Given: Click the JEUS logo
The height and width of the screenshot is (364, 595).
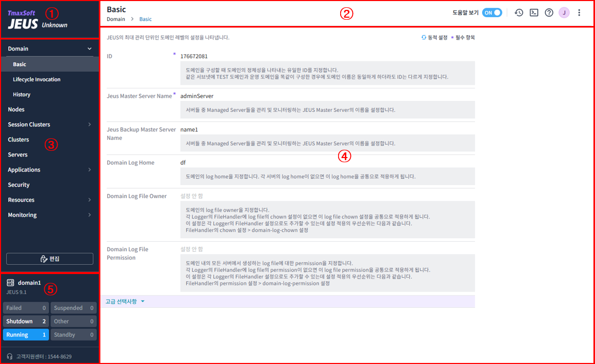Looking at the screenshot, I should (23, 24).
